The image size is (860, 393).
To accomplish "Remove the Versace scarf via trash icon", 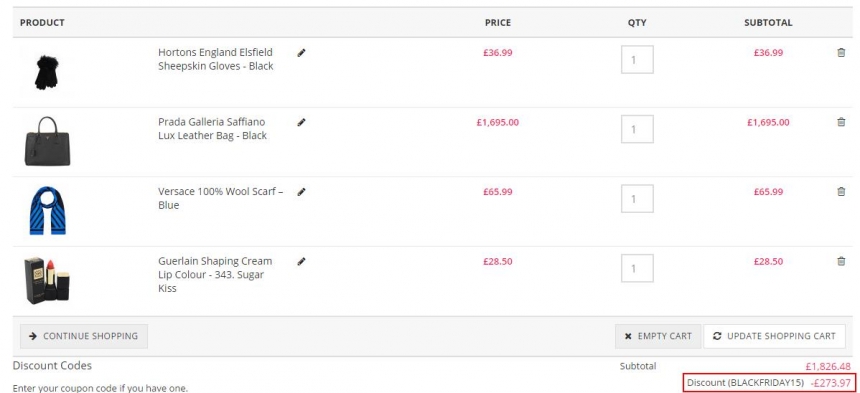I will (841, 191).
